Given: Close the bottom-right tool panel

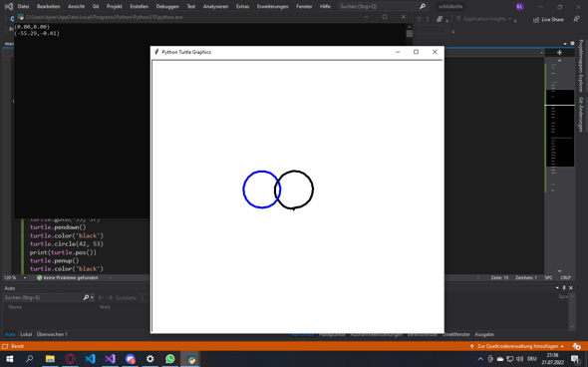Looking at the screenshot, I should click(571, 288).
